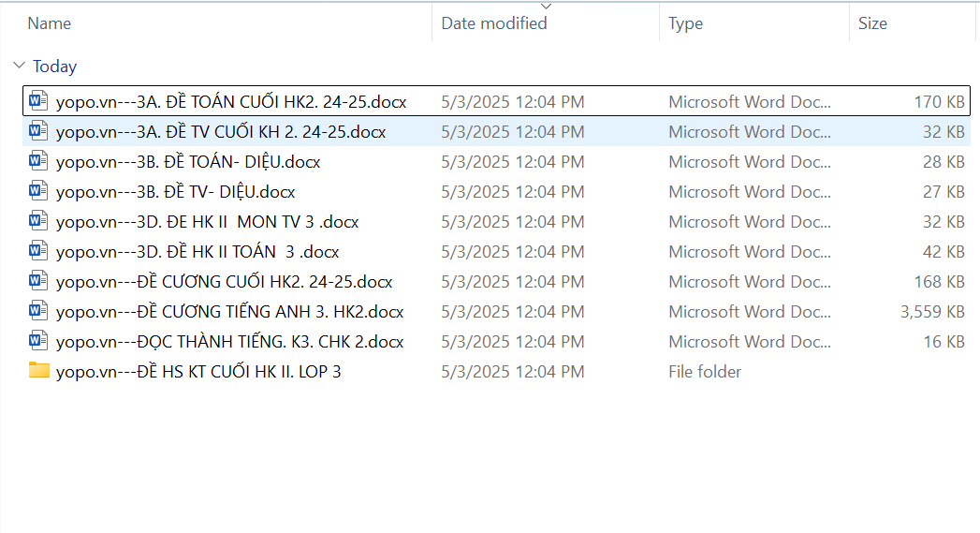The height and width of the screenshot is (533, 980).
Task: Select the ĐỀ CƯƠNG CUỐI HK2. 24-25.docx file name
Action: point(224,281)
